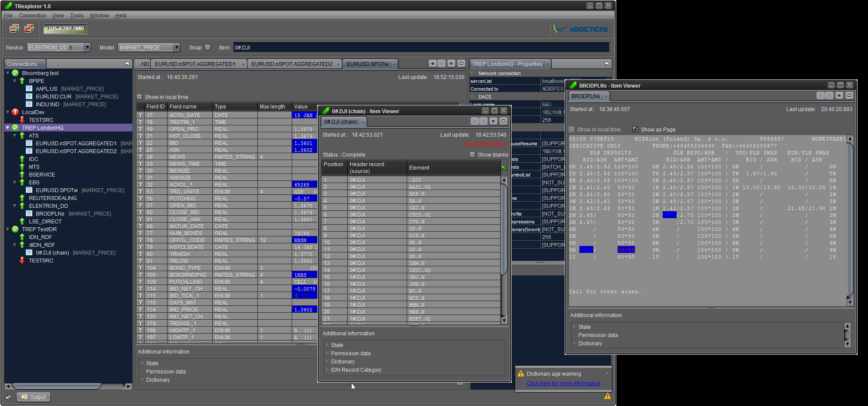The image size is (868, 406).
Task: Click the record icon next to AAPL:US
Action: click(29, 89)
